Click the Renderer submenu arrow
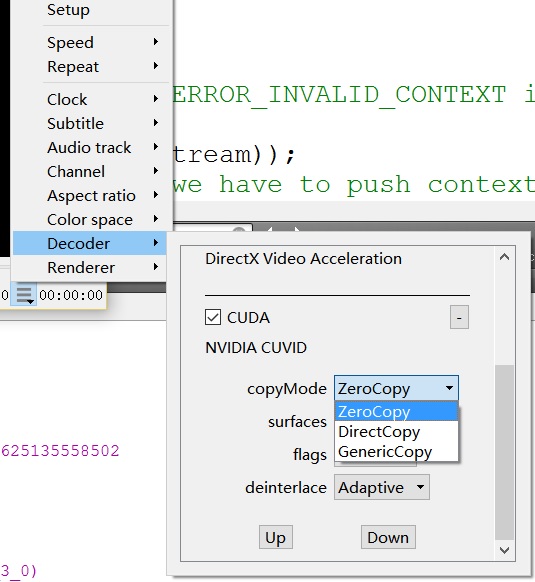The height and width of the screenshot is (582, 535). click(156, 267)
